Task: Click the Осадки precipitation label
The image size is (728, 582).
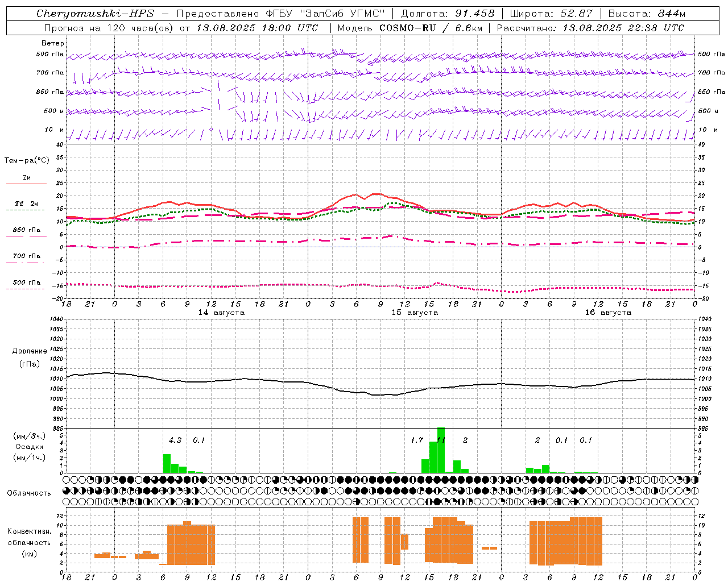Action: [x=30, y=447]
